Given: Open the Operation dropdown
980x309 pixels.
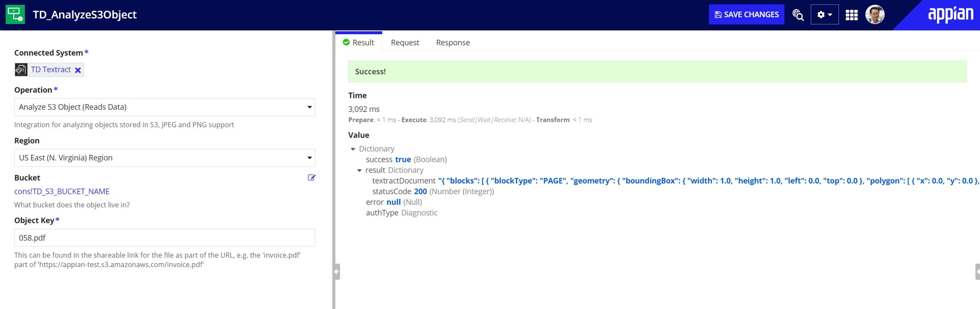Looking at the screenshot, I should [x=164, y=107].
